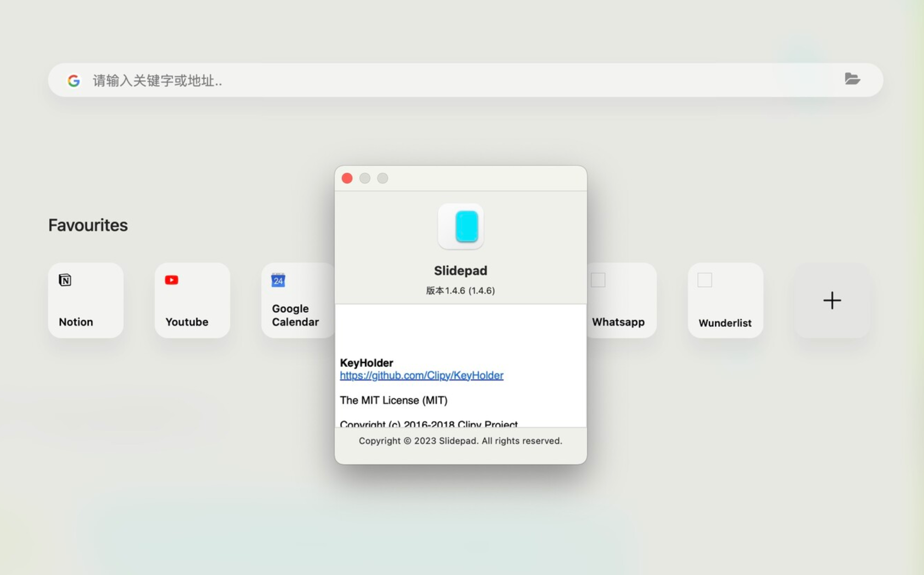
Task: Add a new favourite with plus tile
Action: [x=832, y=300]
